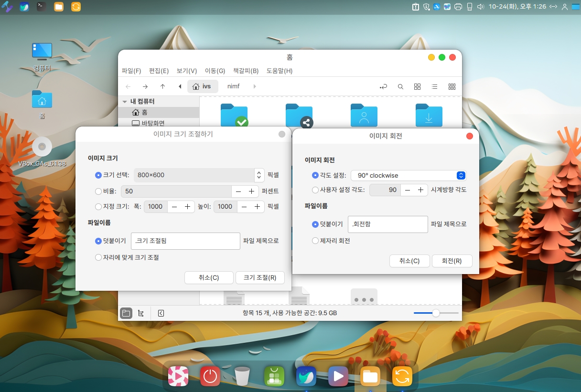Collapse the 내 컴퓨터 tree section
581x392 pixels.
(125, 102)
